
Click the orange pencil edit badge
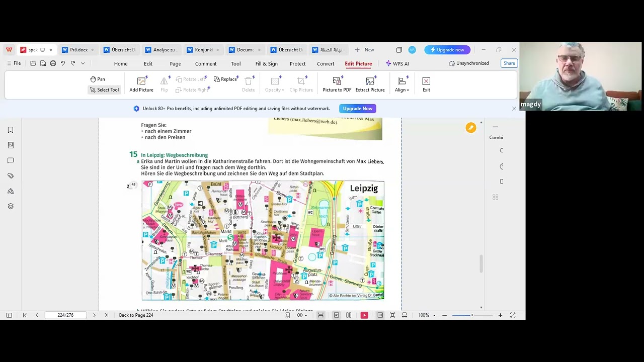coord(471,128)
